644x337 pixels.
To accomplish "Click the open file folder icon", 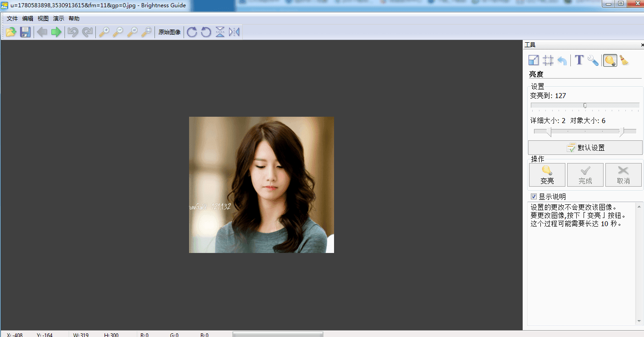I will 11,32.
